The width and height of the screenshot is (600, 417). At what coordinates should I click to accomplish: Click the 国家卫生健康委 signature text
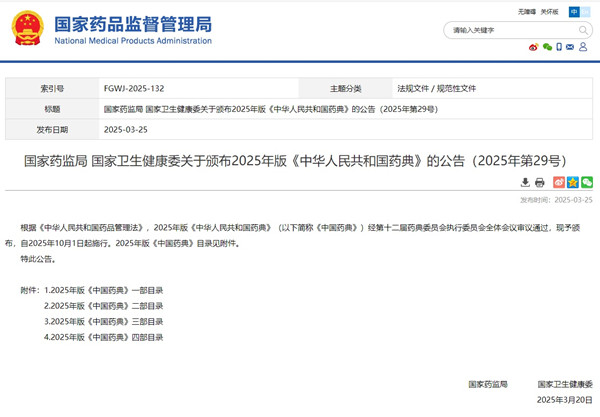(x=565, y=384)
